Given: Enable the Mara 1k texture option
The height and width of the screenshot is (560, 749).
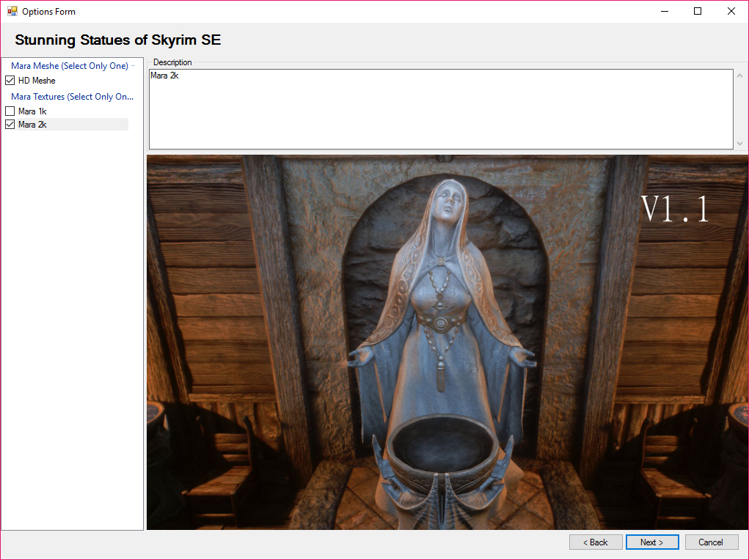Looking at the screenshot, I should (x=10, y=111).
